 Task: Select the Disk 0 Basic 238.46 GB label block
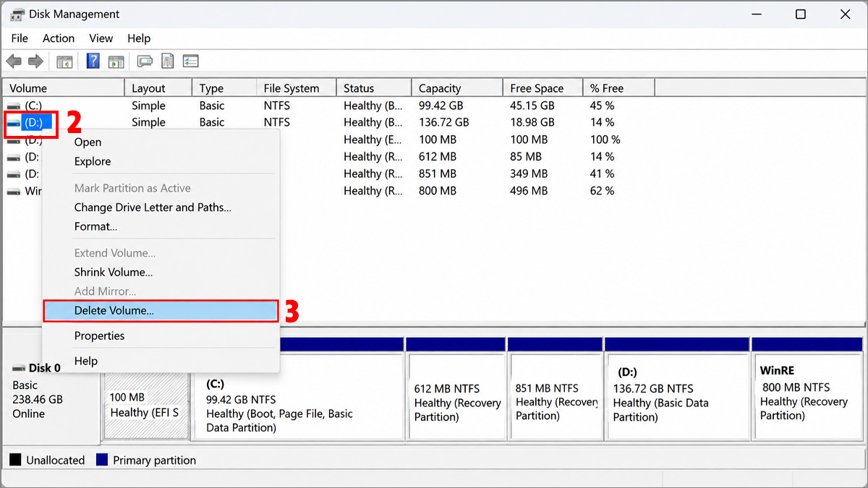(51, 390)
